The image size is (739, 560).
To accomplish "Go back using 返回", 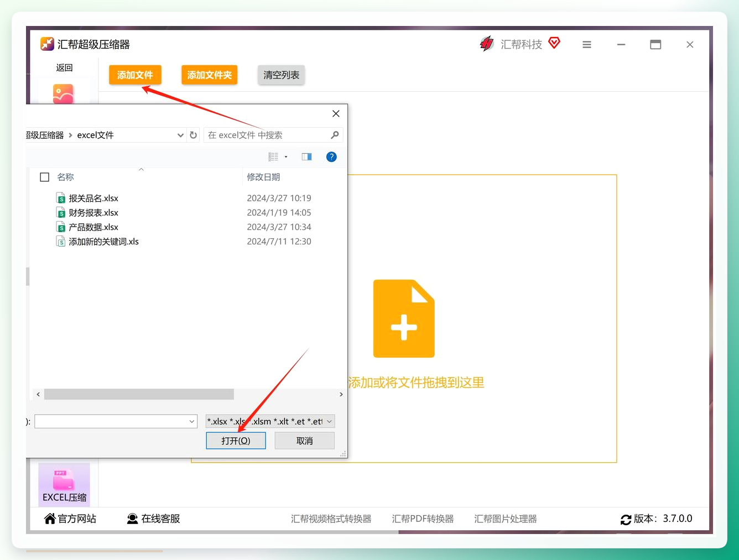I will coord(64,67).
